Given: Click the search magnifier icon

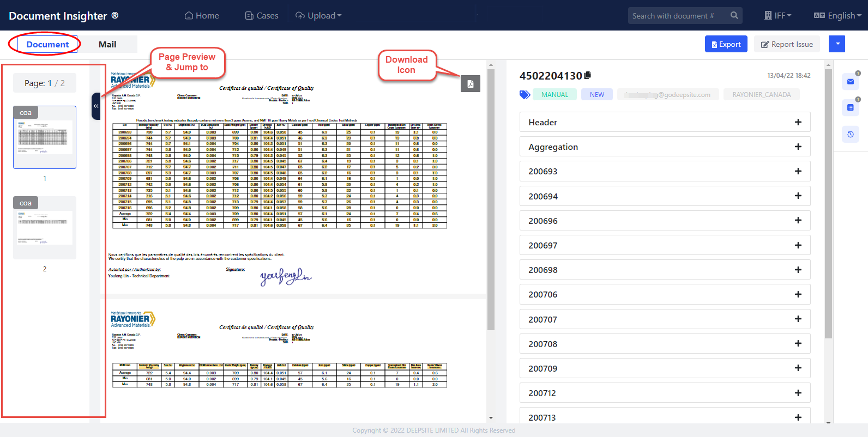Looking at the screenshot, I should (734, 16).
